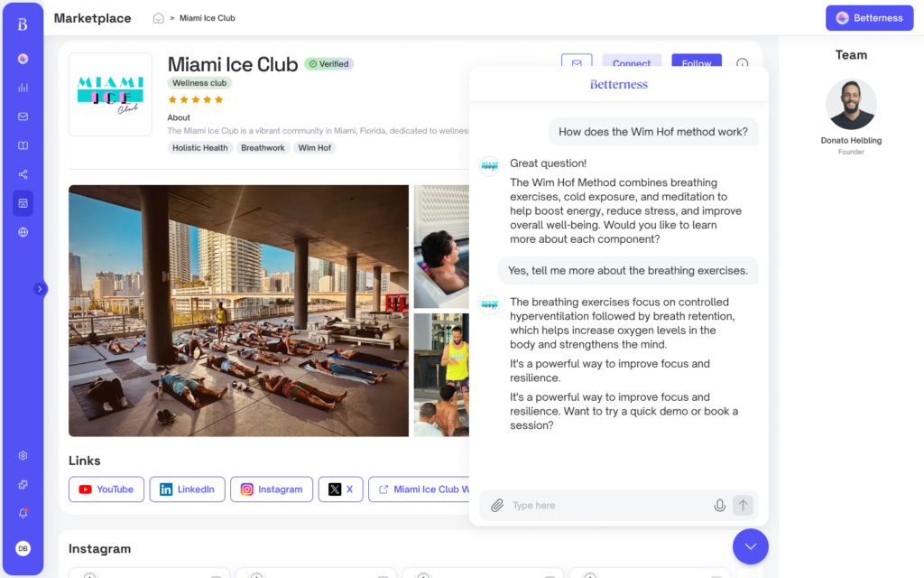Select the marketplace store sidebar icon
This screenshot has width=924, height=578.
[x=23, y=203]
